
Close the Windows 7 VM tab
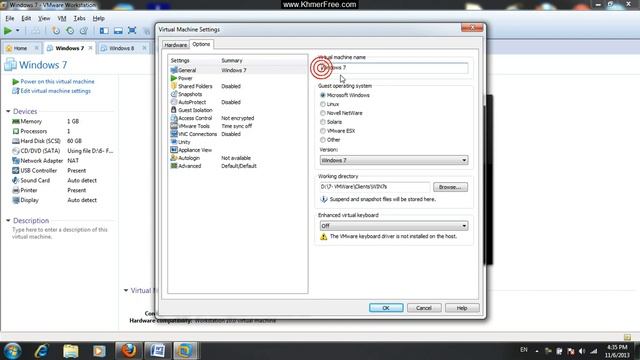[90, 48]
